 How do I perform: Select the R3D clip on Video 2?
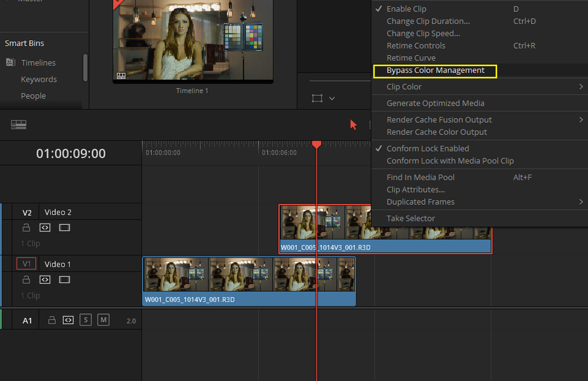coord(385,229)
